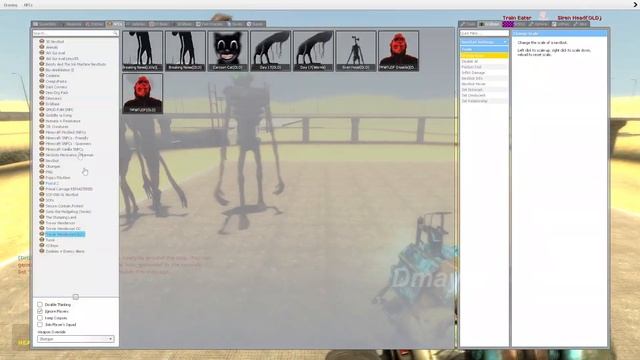The height and width of the screenshot is (360, 640).
Task: Select the Inflict Damage tool
Action: pos(484,72)
